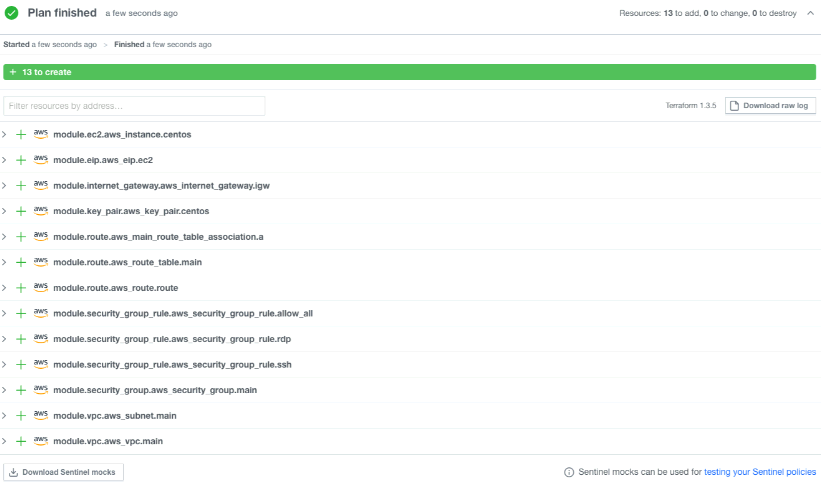Expand module.route.aws_route.route chevron

(4, 288)
